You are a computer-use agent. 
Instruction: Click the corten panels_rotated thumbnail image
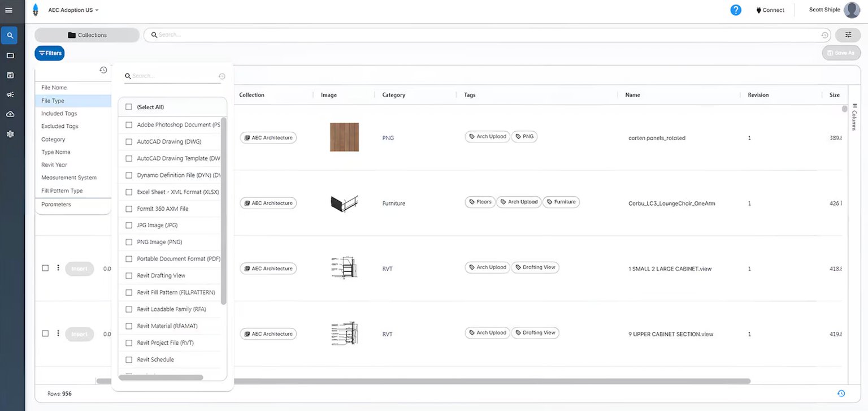tap(344, 137)
